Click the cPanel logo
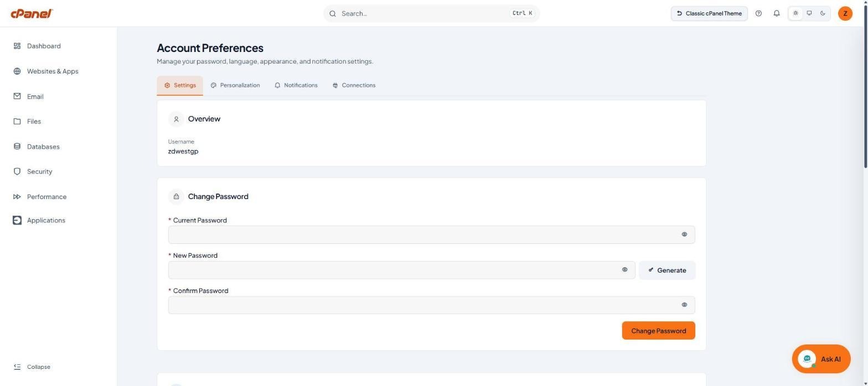The width and height of the screenshot is (868, 386). 32,13
